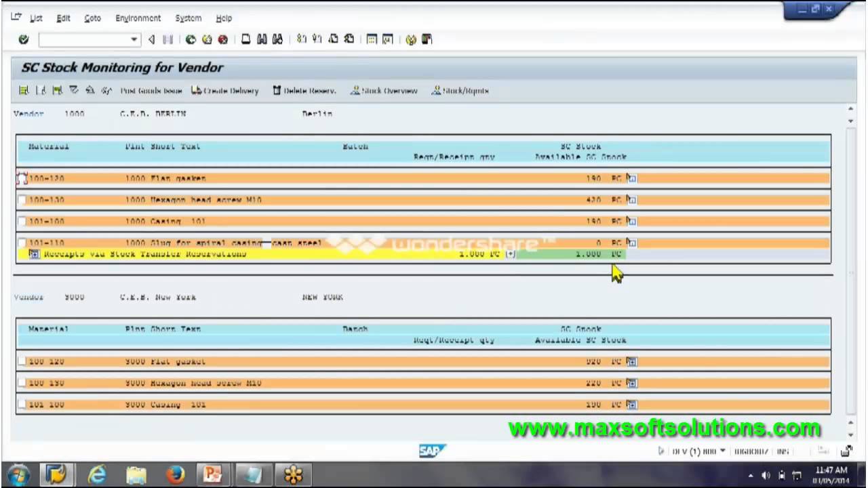The image size is (868, 488).
Task: Open PowerPoint from the taskbar
Action: point(213,475)
